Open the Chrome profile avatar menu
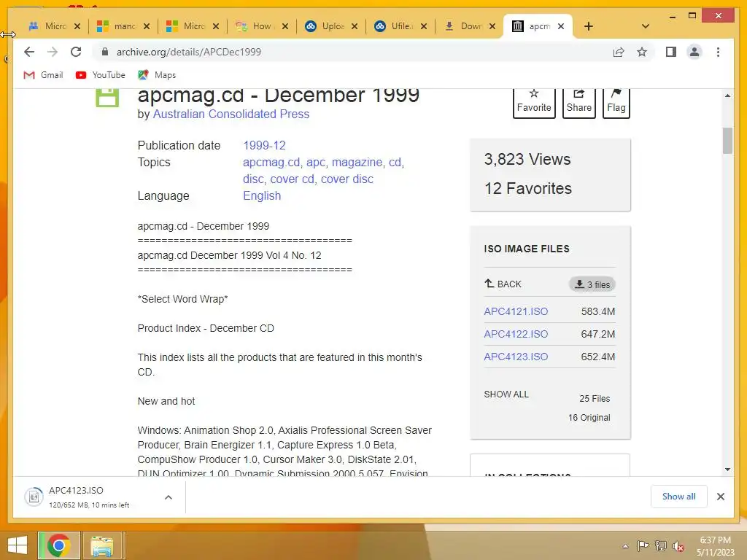 point(694,52)
